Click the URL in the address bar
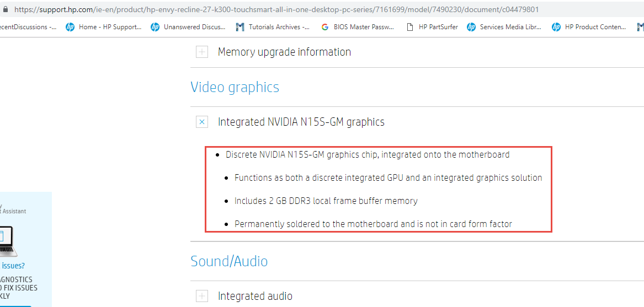Image resolution: width=644 pixels, height=307 pixels. click(x=276, y=9)
